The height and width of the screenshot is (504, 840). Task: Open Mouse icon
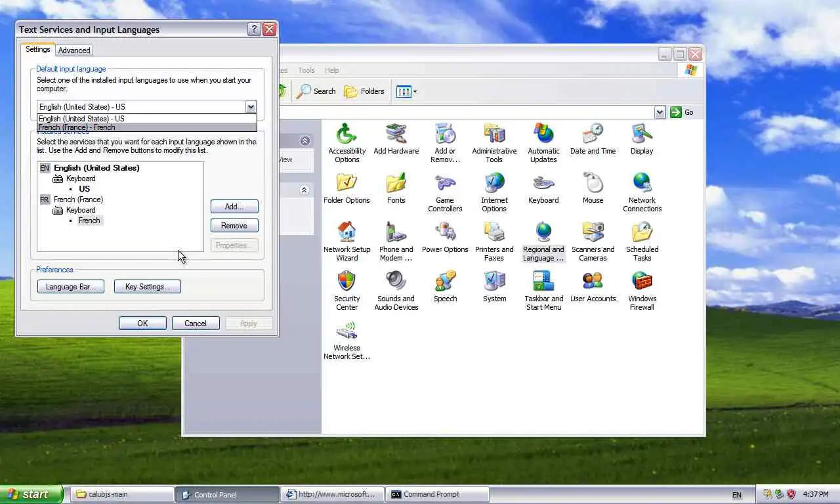tap(593, 188)
